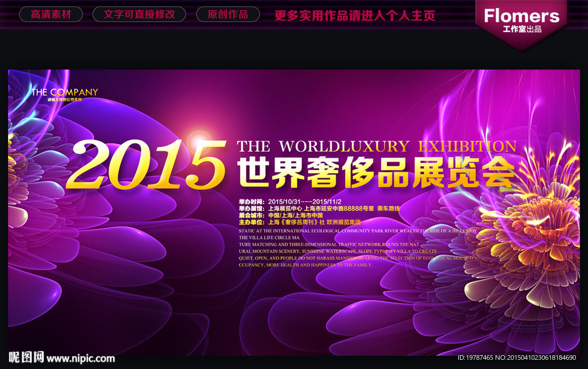Screen dimensions: 588x369
Task: Click the 乘车路线 text
Action: tap(389, 208)
